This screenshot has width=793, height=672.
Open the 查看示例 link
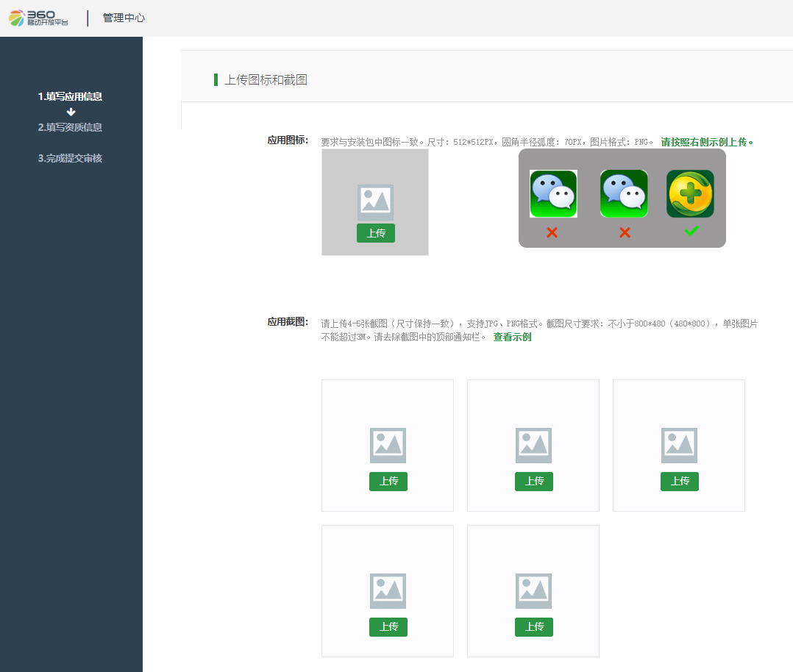(x=512, y=337)
